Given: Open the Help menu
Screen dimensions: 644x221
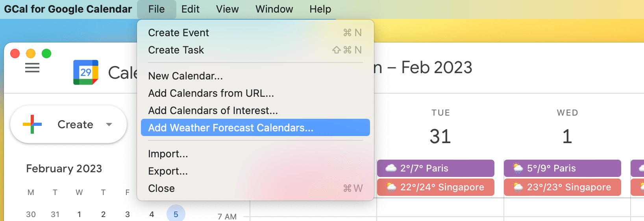Looking at the screenshot, I should click(x=320, y=9).
